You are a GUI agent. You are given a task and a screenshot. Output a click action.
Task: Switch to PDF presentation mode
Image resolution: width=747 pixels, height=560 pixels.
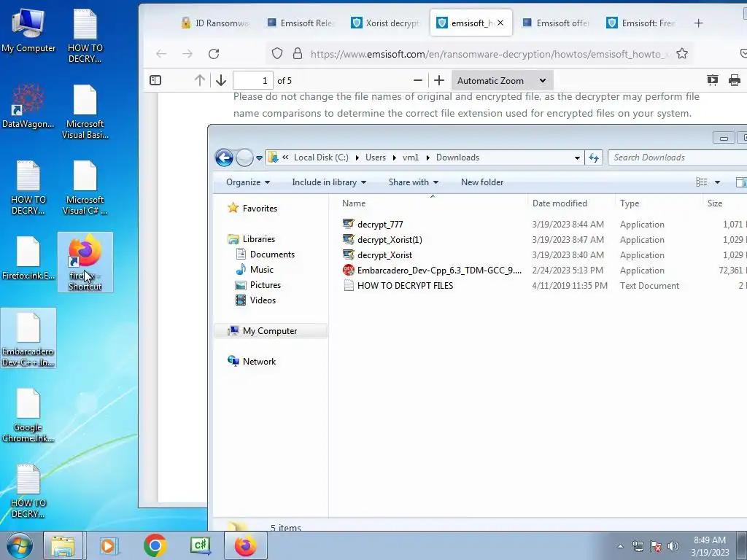point(712,80)
